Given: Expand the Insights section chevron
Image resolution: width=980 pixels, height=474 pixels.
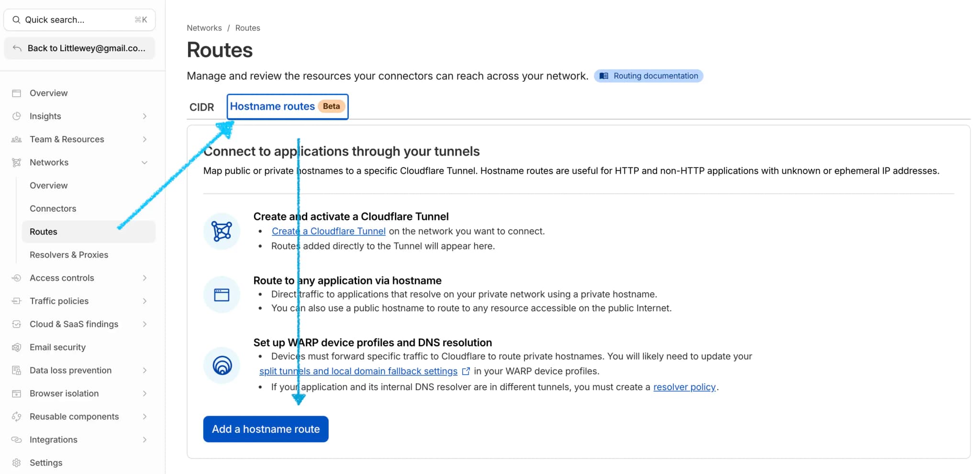Looking at the screenshot, I should (145, 116).
